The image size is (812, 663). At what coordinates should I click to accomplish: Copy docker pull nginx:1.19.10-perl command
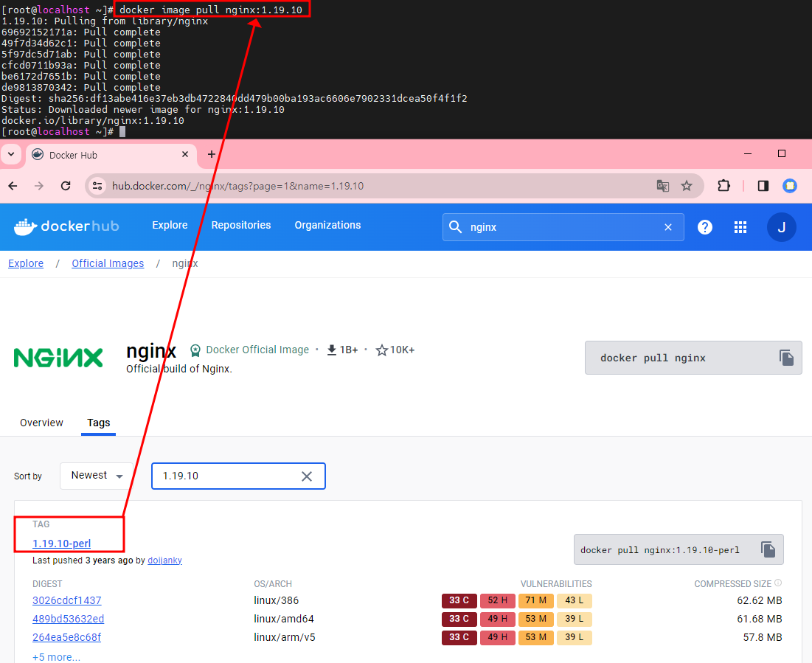(768, 549)
